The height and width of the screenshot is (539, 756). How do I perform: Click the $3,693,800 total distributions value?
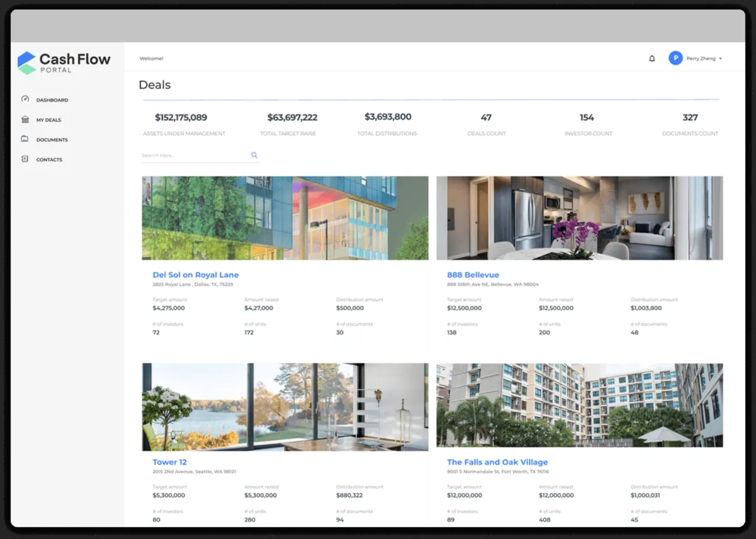pyautogui.click(x=388, y=116)
